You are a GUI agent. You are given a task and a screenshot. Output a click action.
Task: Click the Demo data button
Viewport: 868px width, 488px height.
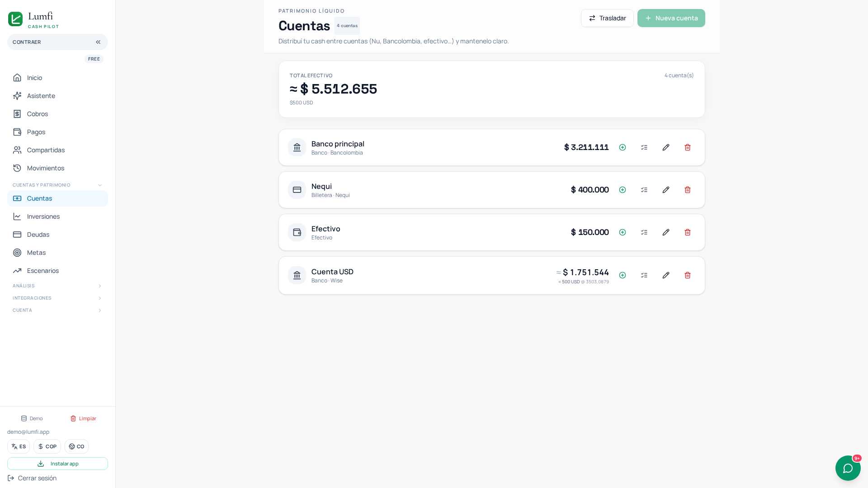tap(32, 418)
